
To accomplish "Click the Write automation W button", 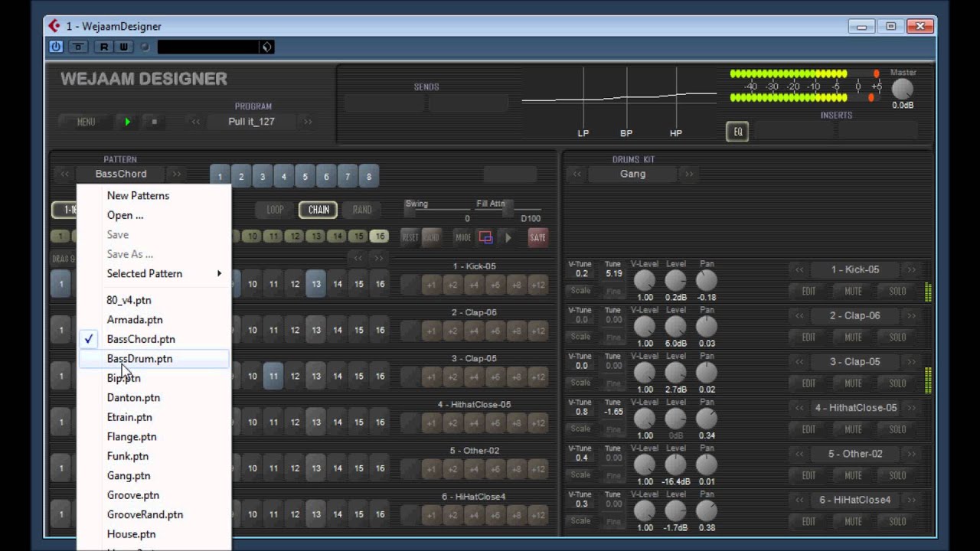I will coord(123,47).
